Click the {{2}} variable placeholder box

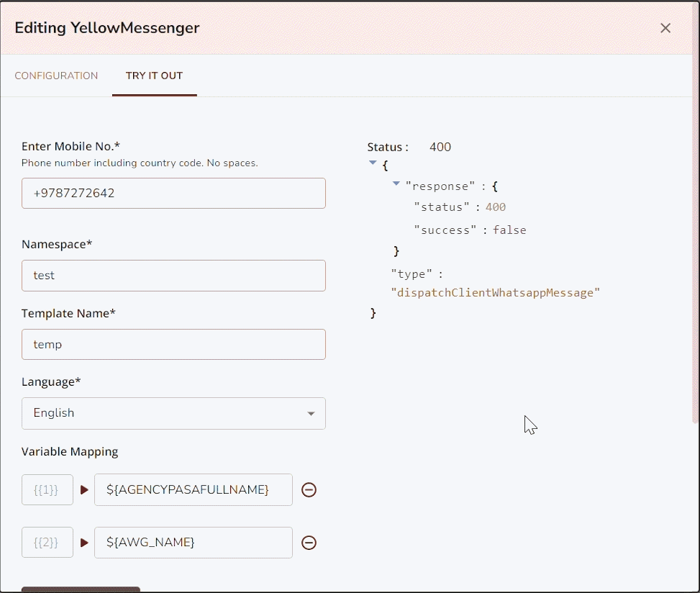47,543
